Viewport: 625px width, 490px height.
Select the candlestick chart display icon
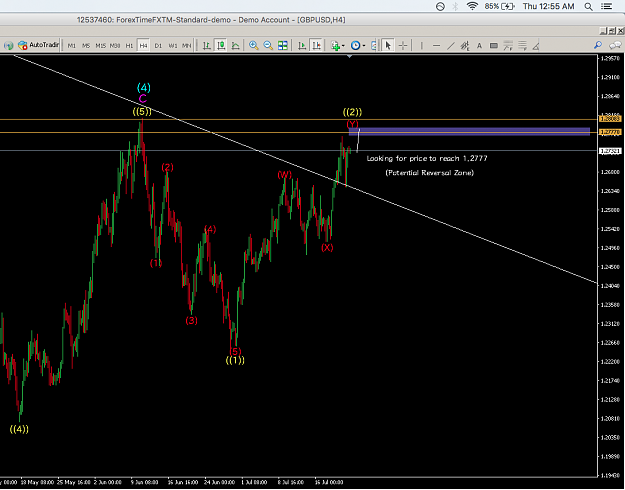221,46
